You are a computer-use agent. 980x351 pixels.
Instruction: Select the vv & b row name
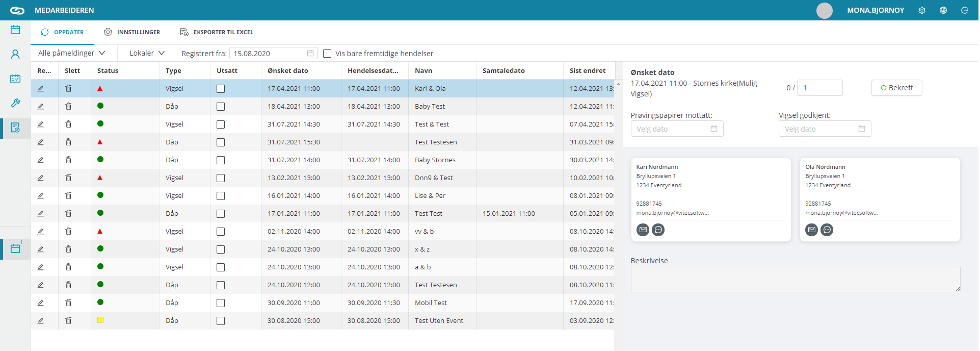[x=424, y=232]
